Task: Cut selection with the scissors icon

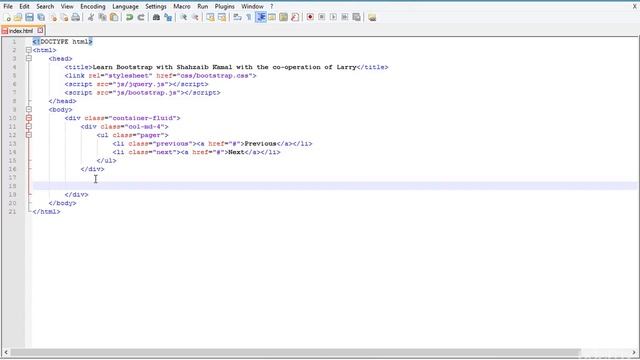Action: (91, 17)
